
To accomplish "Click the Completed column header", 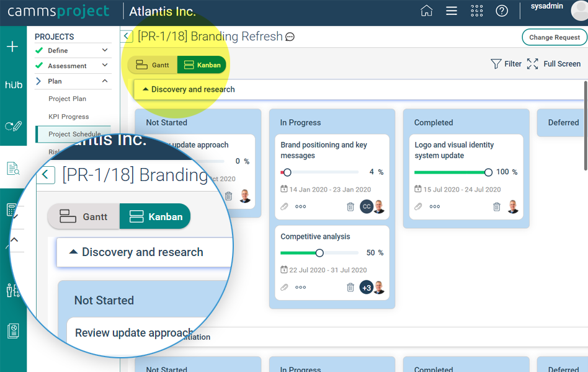I will [434, 123].
